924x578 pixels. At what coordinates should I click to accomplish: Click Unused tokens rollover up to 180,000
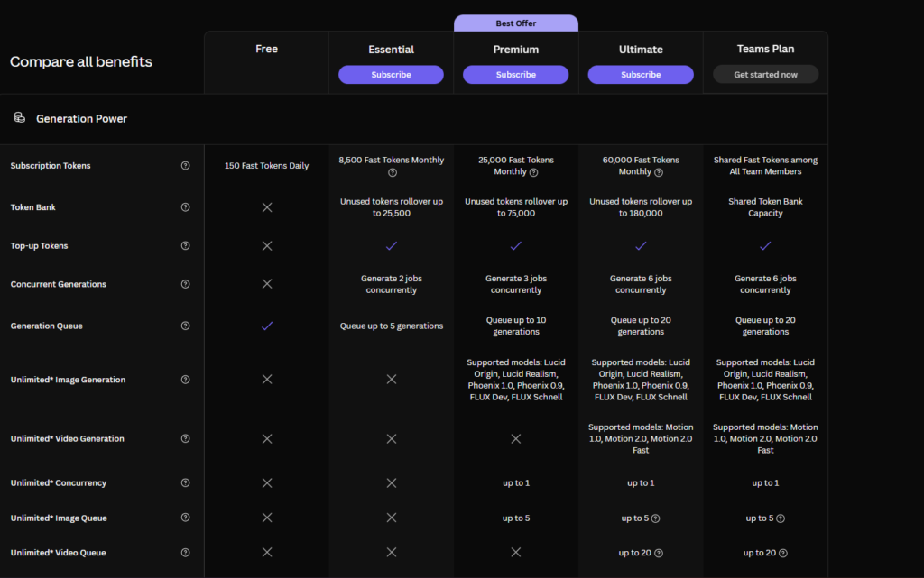tap(641, 207)
